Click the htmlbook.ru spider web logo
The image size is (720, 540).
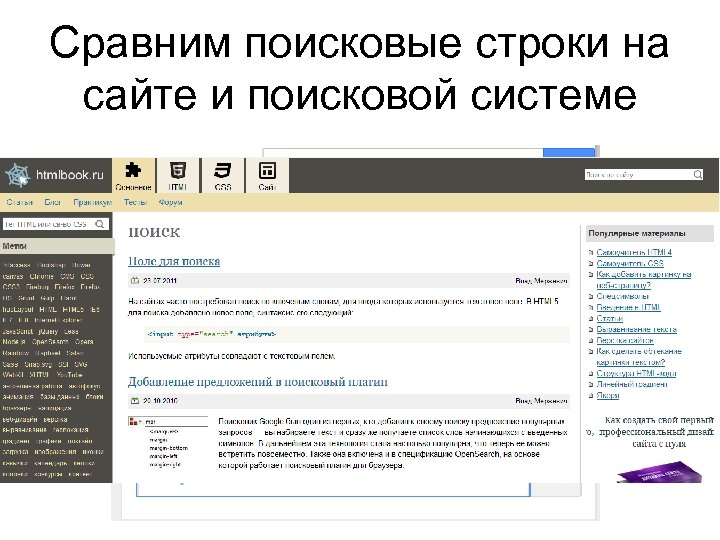(x=17, y=175)
